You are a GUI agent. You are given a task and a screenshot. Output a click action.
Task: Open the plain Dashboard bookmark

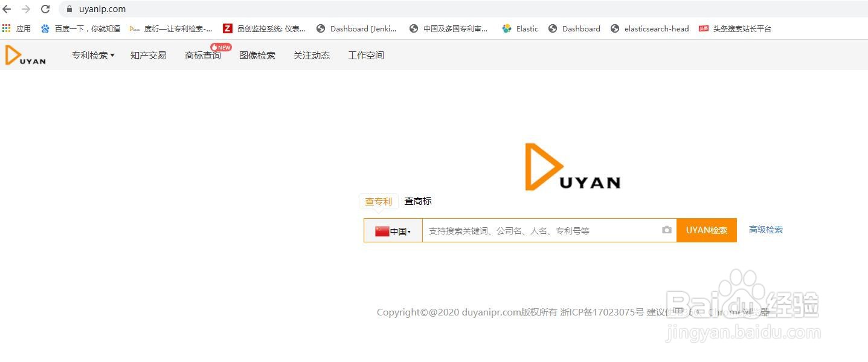574,28
